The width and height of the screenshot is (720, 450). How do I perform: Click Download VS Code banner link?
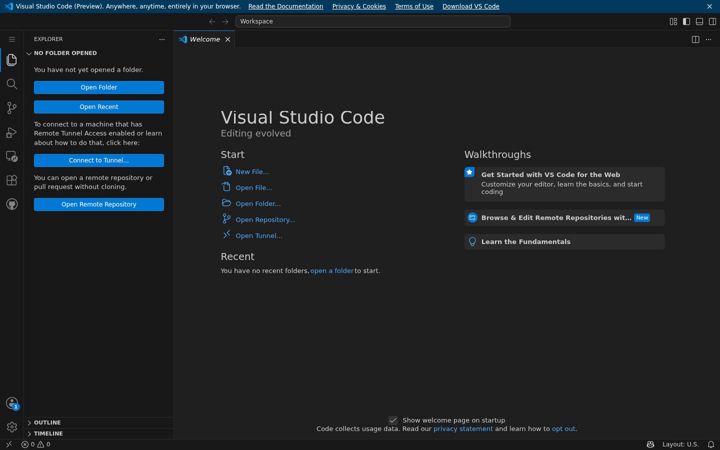(x=471, y=6)
